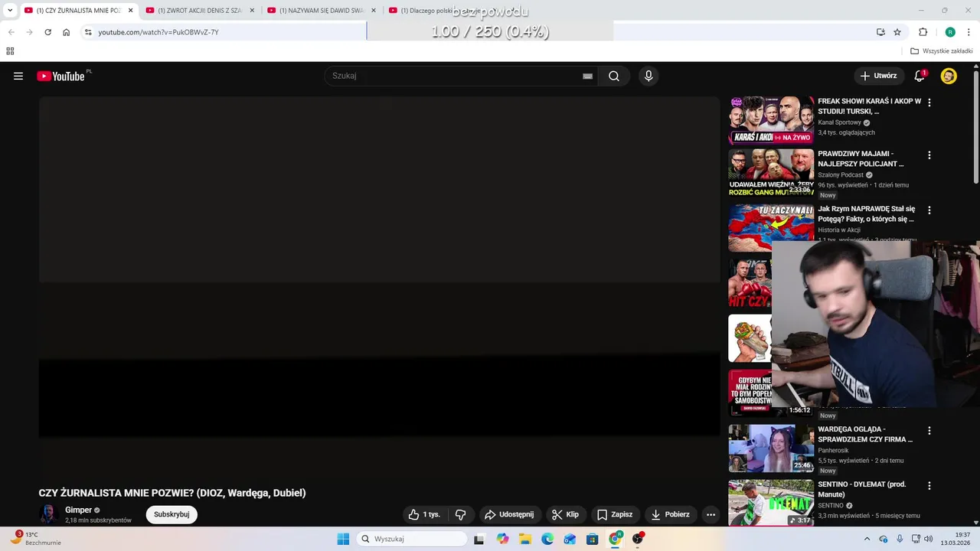Open Chrome home page button
This screenshot has height=551, width=980.
coord(67,32)
